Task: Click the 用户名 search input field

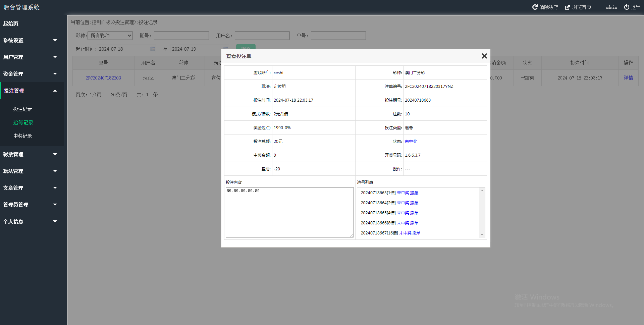Action: click(x=262, y=36)
